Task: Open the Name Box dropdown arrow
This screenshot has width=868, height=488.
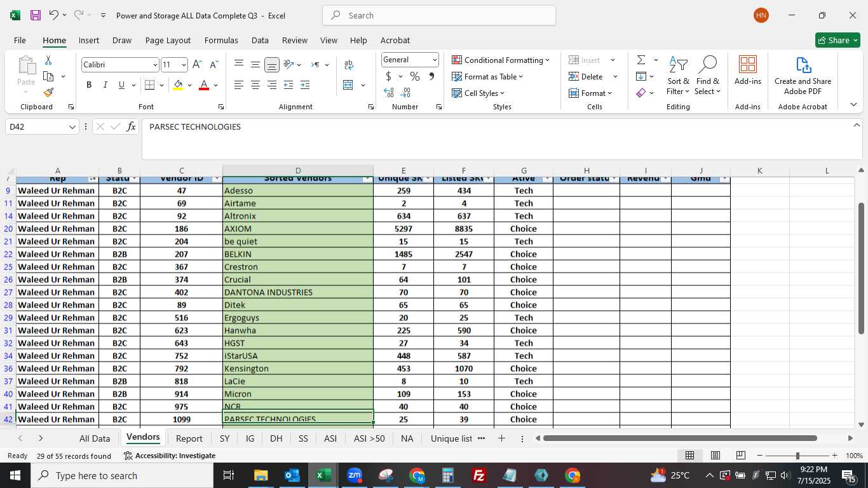Action: point(72,127)
